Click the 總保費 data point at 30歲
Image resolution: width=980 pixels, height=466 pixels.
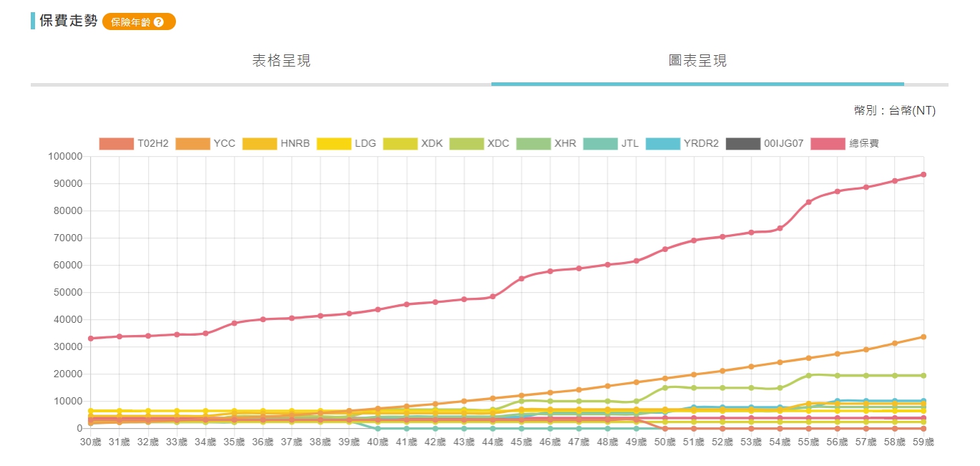click(91, 339)
